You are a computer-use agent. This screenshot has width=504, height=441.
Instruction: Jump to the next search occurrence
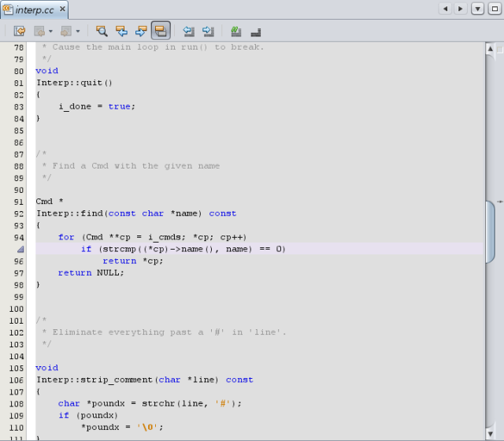(x=141, y=31)
